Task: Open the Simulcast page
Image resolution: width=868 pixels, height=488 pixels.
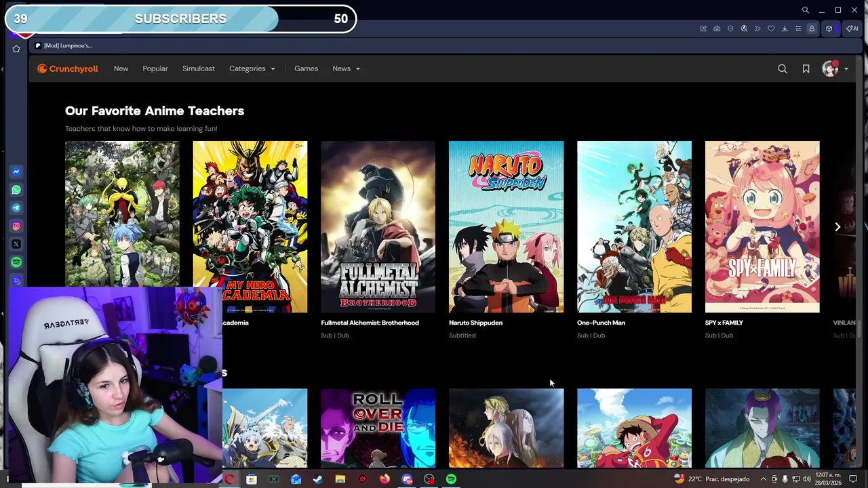Action: (x=199, y=68)
